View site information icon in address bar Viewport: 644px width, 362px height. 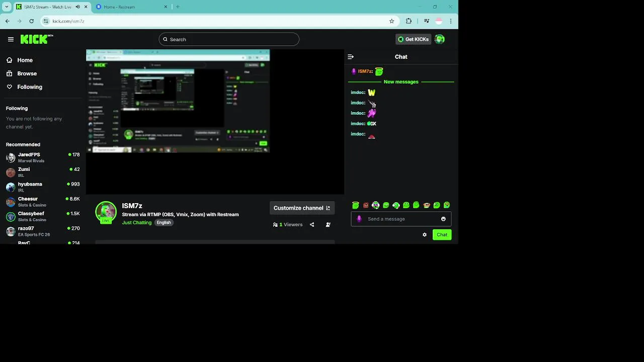pos(46,21)
